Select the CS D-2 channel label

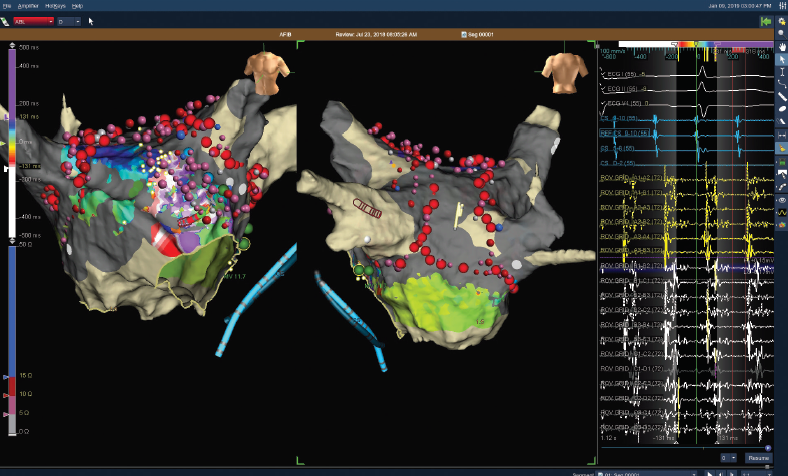coord(618,163)
